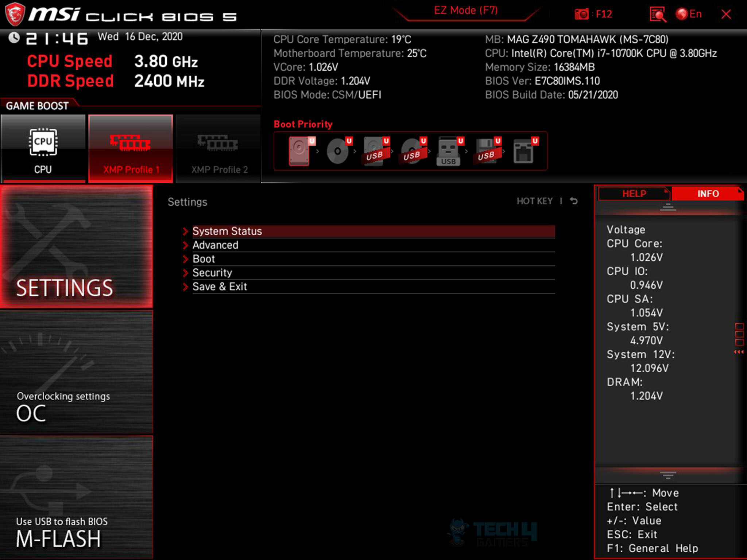Screen dimensions: 747x560
Task: Click the chevron beside Advanced
Action: tap(185, 245)
